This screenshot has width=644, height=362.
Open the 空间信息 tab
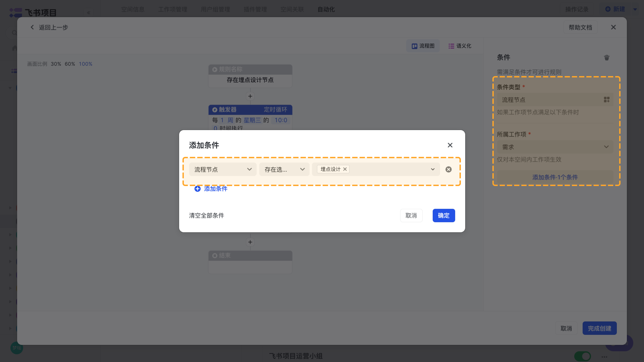click(x=133, y=9)
